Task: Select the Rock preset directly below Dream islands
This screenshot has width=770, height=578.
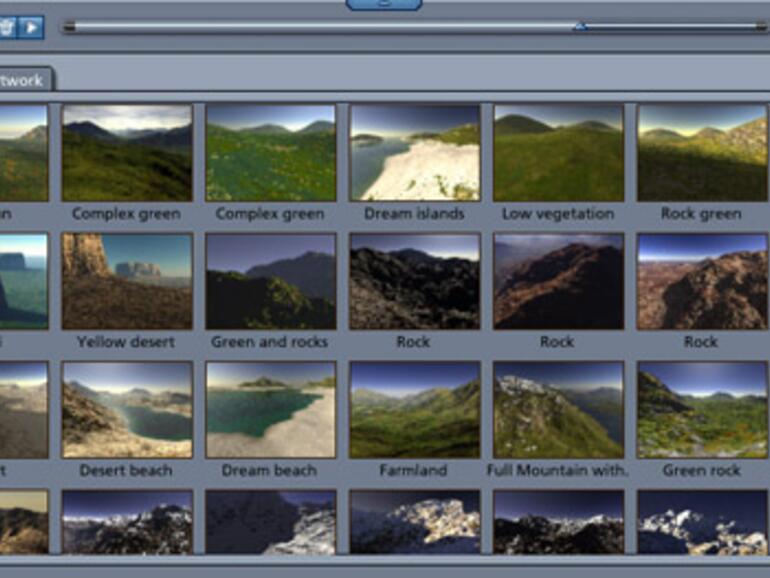Action: point(414,281)
